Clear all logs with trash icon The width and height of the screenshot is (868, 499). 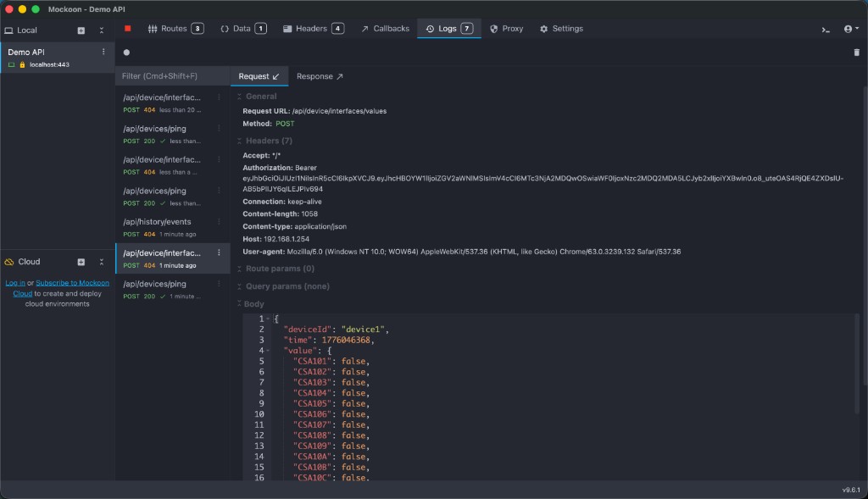click(x=856, y=53)
